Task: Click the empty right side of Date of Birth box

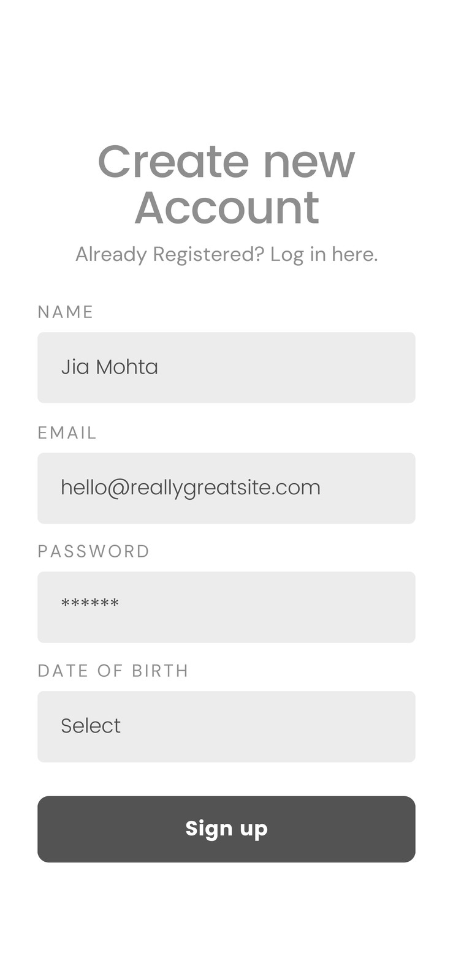Action: click(319, 726)
